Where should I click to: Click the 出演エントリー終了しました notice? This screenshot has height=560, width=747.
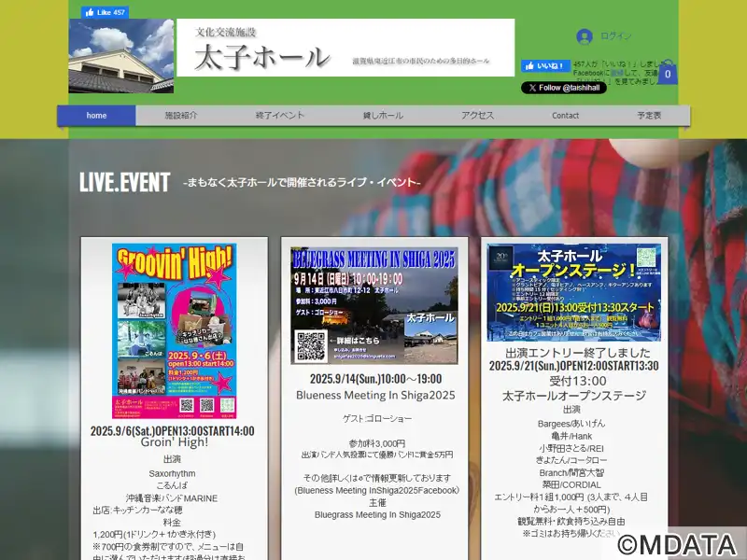(577, 353)
